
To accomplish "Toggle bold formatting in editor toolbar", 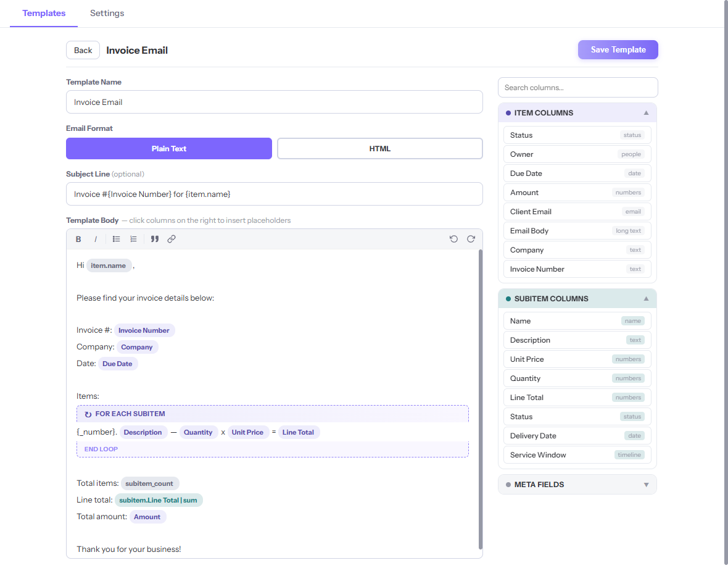I will point(78,239).
